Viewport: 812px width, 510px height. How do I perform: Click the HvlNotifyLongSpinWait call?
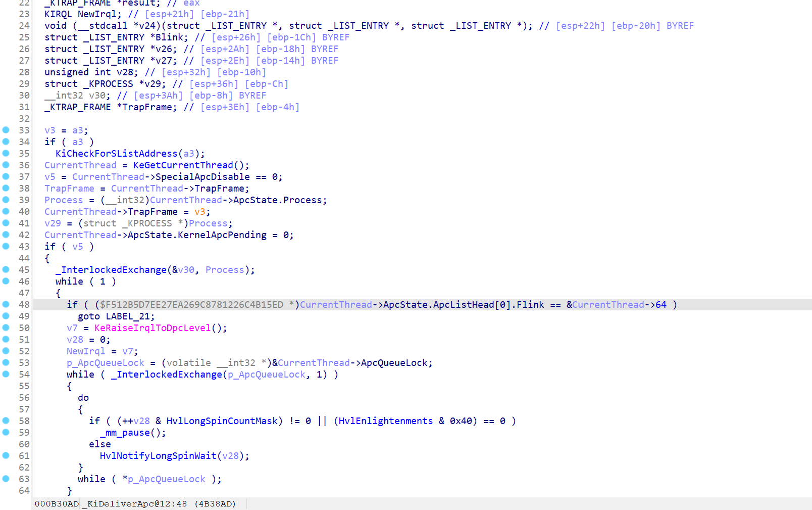point(158,456)
